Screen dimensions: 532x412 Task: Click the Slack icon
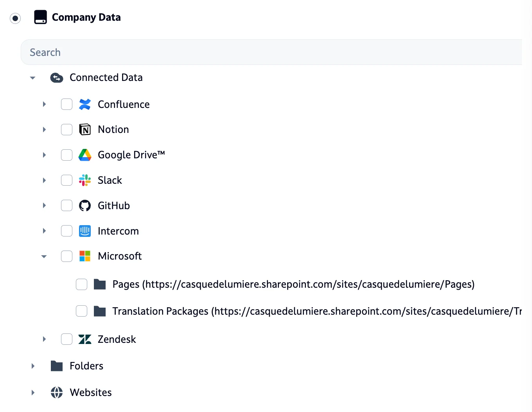(85, 180)
